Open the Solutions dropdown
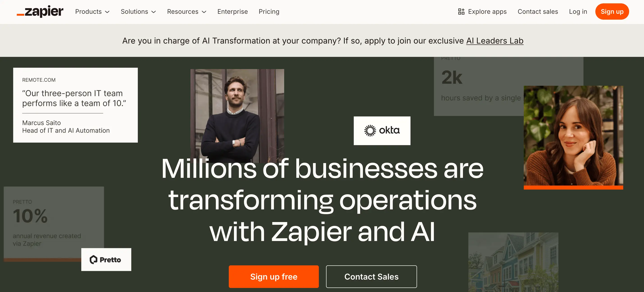The image size is (644, 292). [138, 12]
